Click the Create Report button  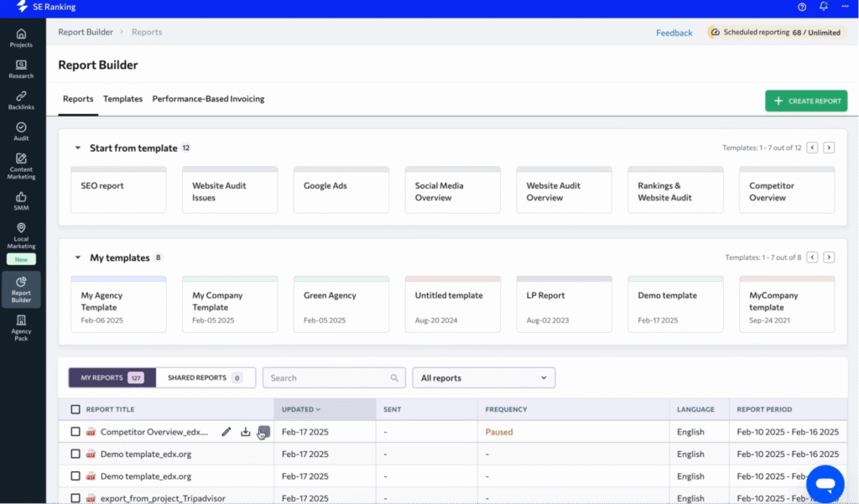coord(806,101)
